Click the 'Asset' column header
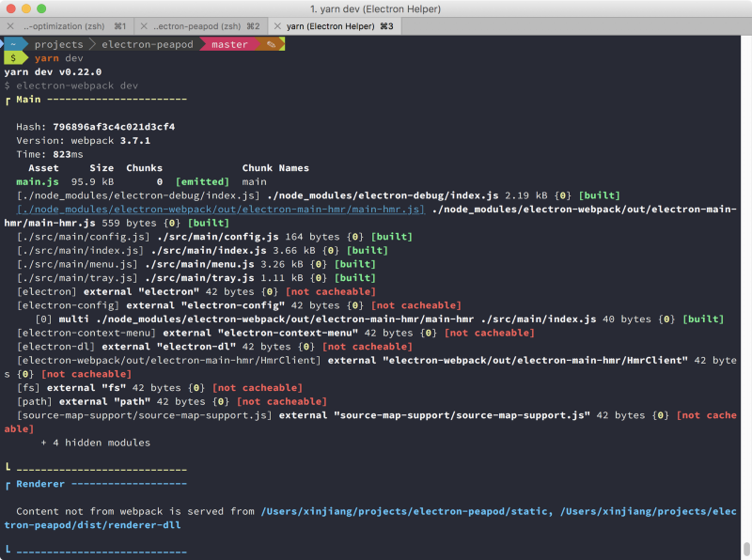This screenshot has height=560, width=752. tap(43, 168)
